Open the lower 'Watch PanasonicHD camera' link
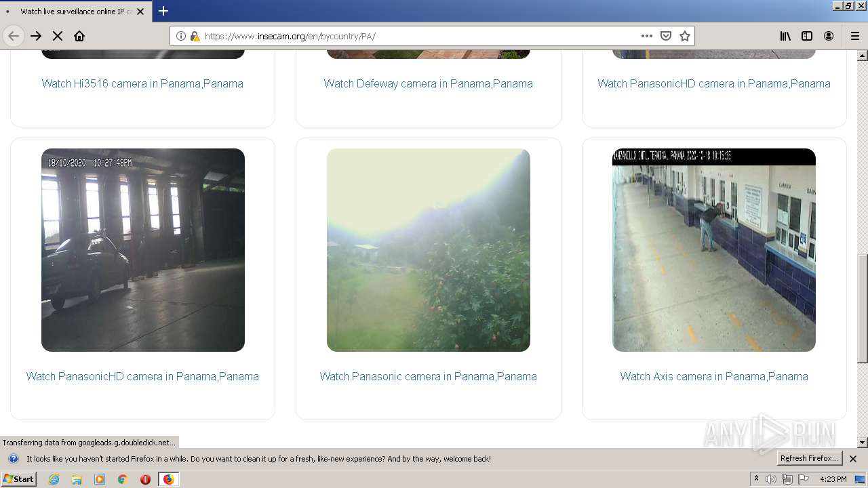This screenshot has width=868, height=488. pyautogui.click(x=142, y=376)
